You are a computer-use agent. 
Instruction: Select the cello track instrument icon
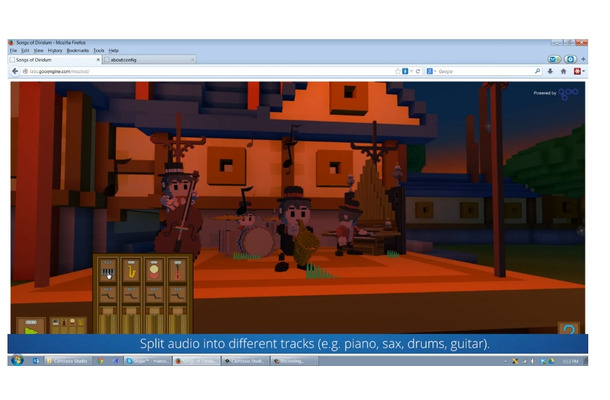pyautogui.click(x=178, y=270)
